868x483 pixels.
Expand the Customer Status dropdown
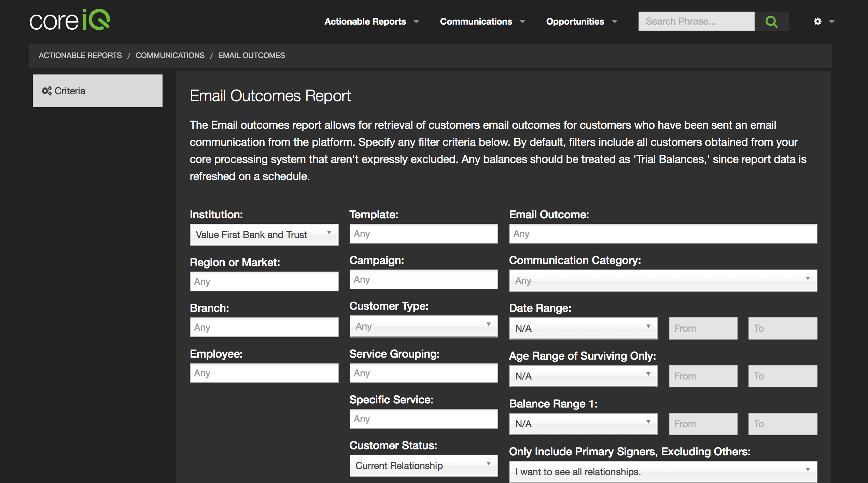click(423, 466)
